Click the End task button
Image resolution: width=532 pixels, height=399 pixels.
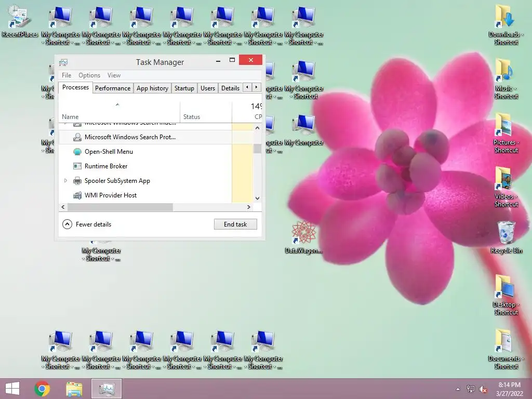click(x=235, y=224)
